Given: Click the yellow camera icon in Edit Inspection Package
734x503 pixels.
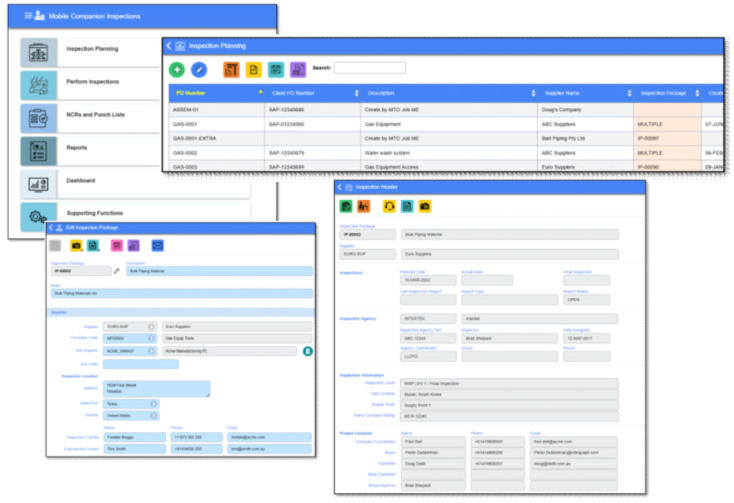Looking at the screenshot, I should [x=76, y=245].
